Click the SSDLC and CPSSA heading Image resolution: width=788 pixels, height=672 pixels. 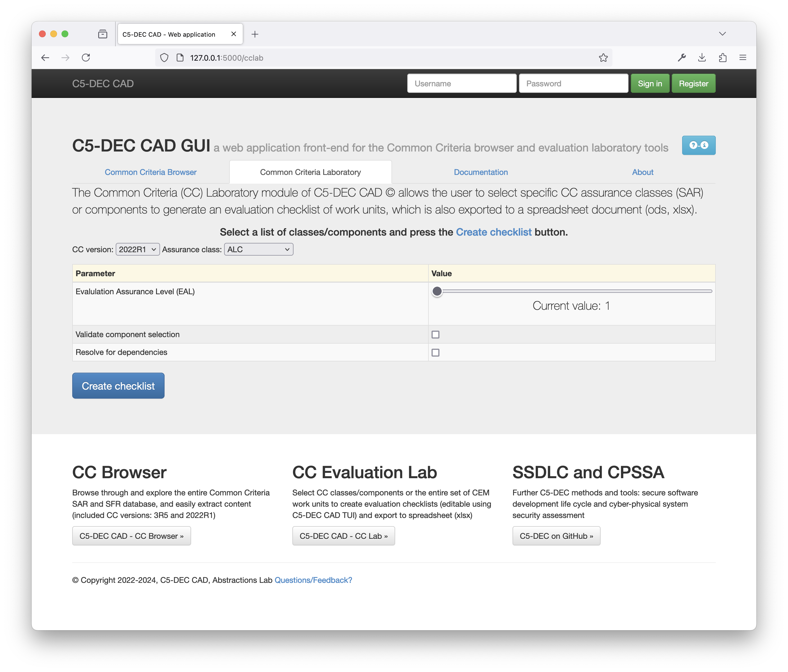tap(588, 473)
